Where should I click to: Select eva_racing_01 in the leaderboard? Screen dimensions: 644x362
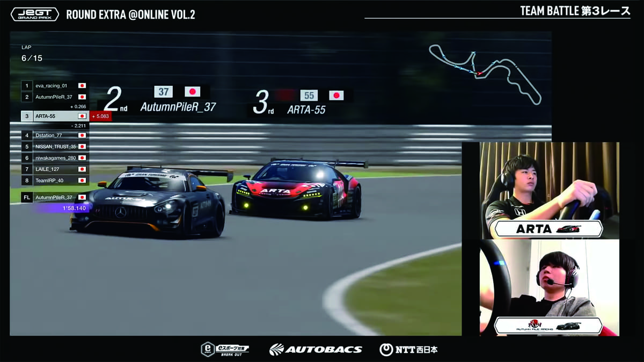coord(52,85)
